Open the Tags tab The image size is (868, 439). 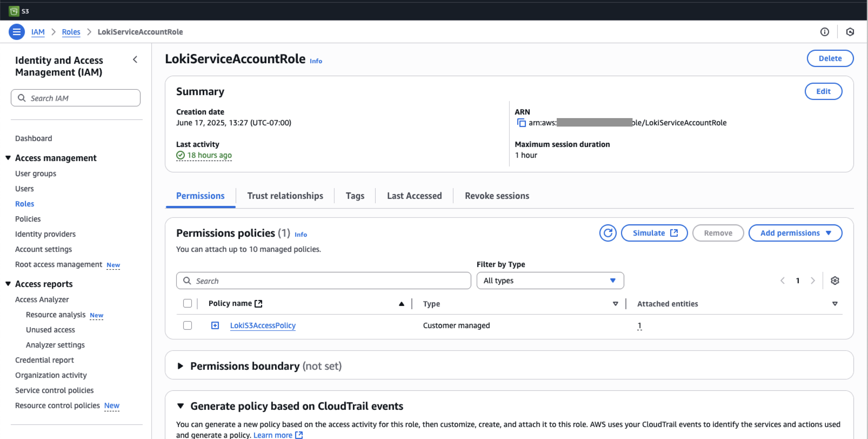(355, 196)
